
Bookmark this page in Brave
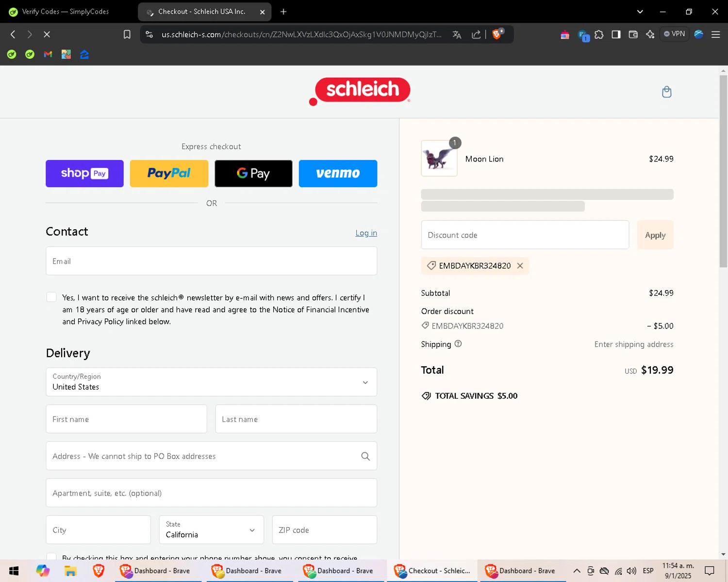tap(127, 34)
